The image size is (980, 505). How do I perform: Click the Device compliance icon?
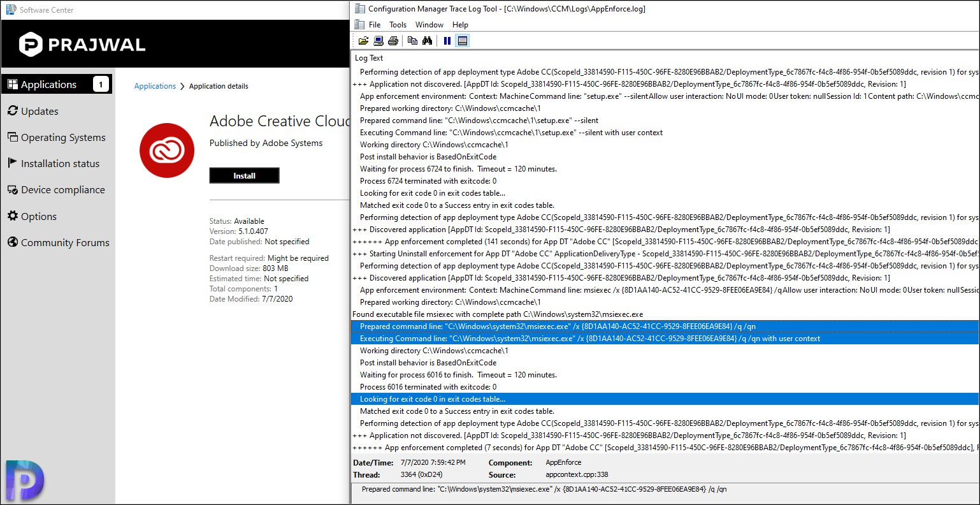pos(12,189)
